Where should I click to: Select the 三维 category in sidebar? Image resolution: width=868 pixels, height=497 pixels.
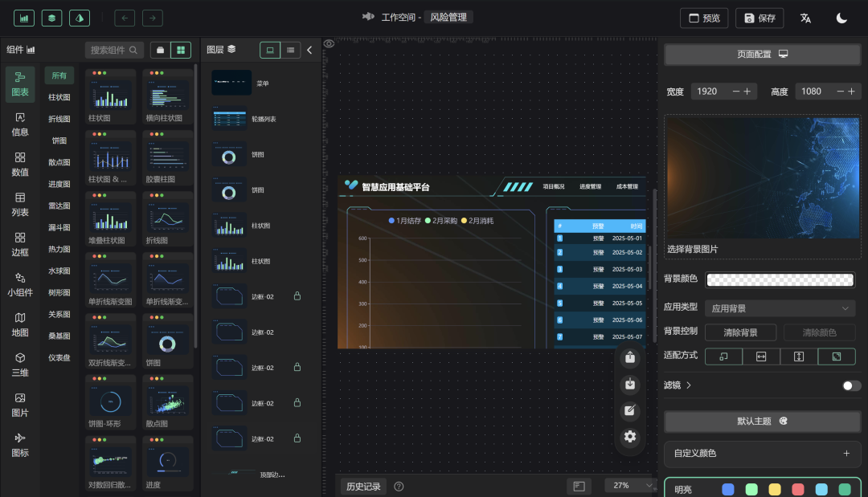pos(20,365)
